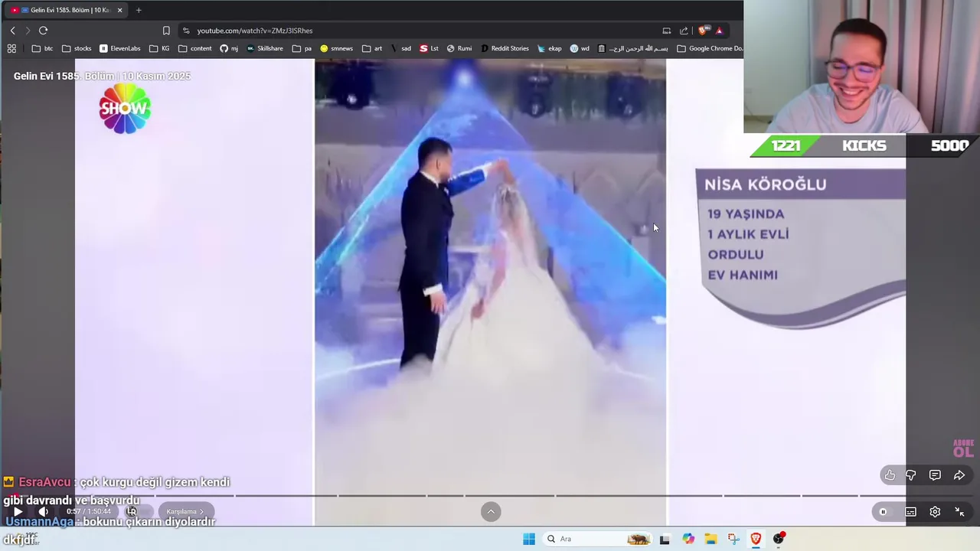Open a new browser tab
This screenshot has height=551, width=980.
tap(139, 10)
